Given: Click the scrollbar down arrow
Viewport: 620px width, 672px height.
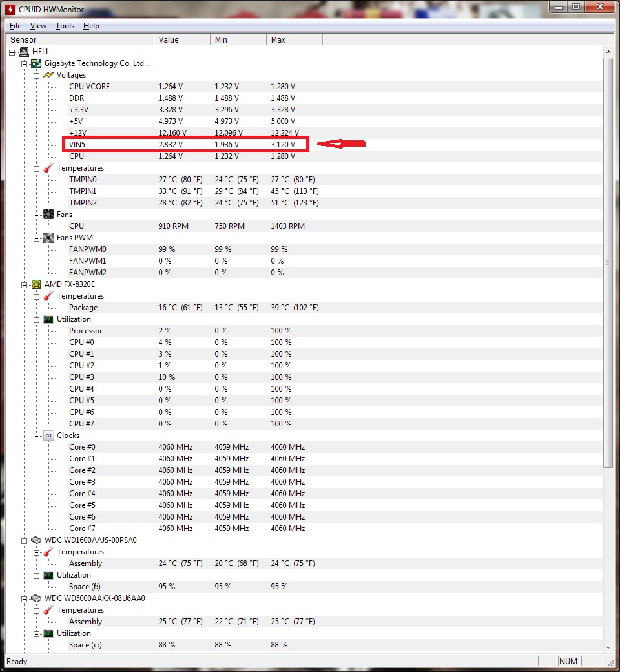Looking at the screenshot, I should pos(608,648).
